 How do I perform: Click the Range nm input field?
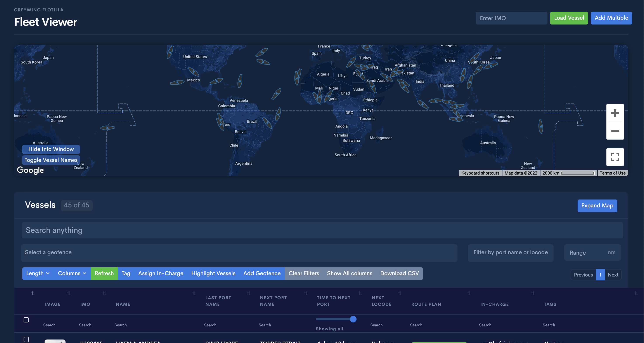592,253
